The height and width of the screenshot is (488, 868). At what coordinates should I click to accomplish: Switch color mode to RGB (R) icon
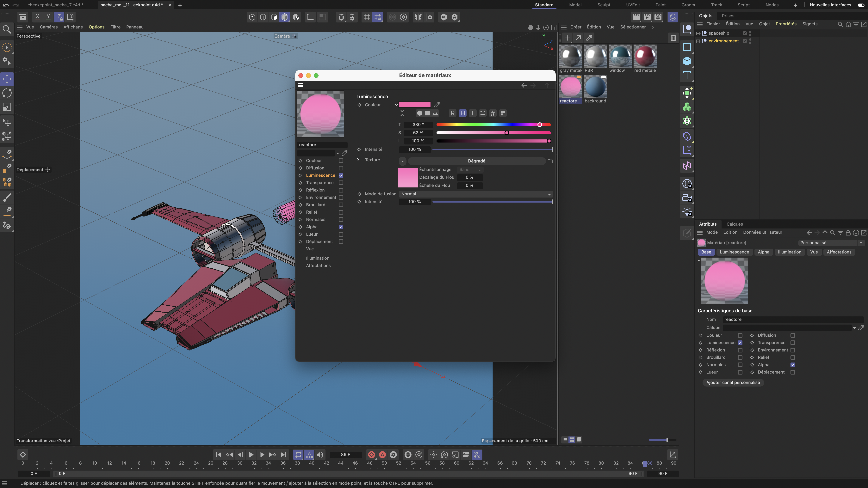453,113
